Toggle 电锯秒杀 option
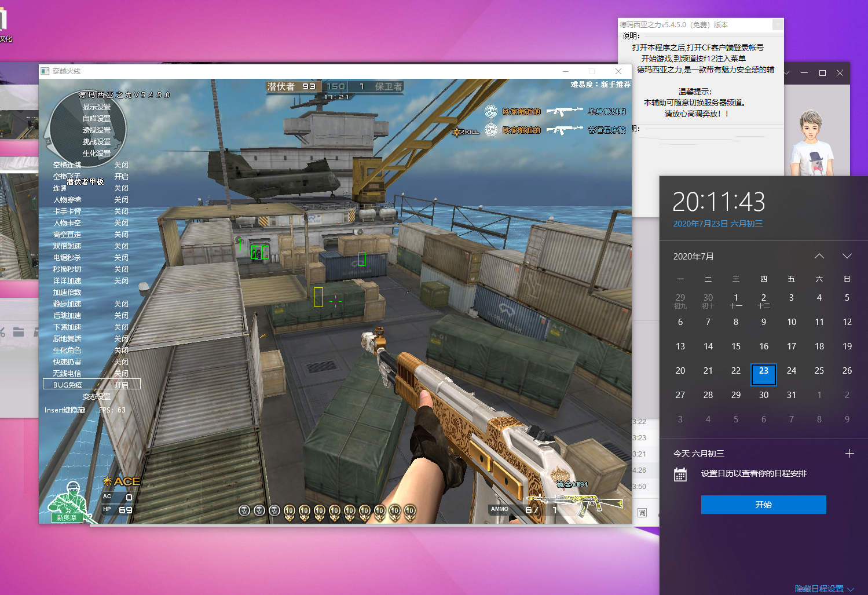Image resolution: width=868 pixels, height=595 pixels. click(91, 258)
